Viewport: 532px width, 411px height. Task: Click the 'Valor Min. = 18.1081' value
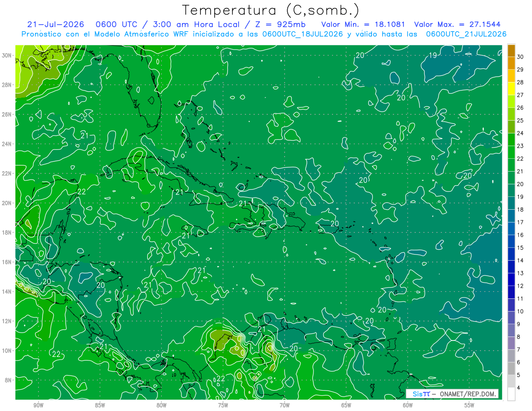tap(363, 24)
